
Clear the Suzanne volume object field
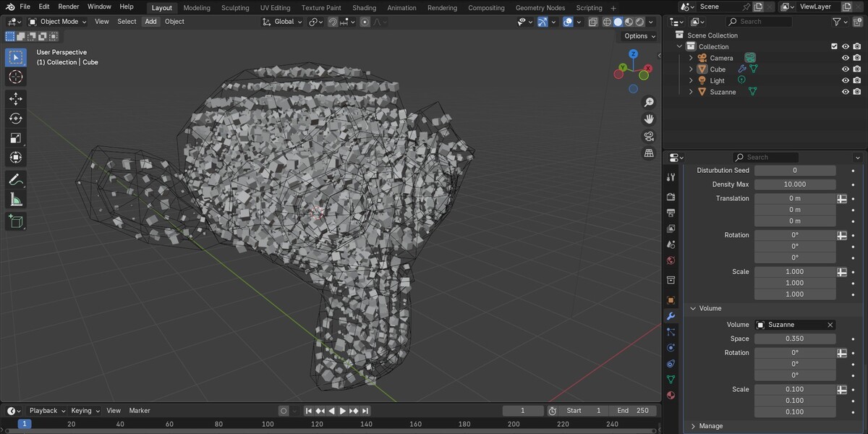click(x=830, y=325)
